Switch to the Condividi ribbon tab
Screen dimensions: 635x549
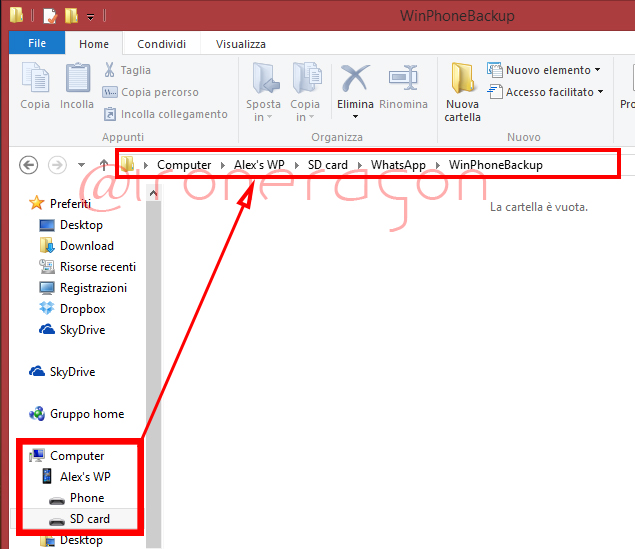coord(162,44)
